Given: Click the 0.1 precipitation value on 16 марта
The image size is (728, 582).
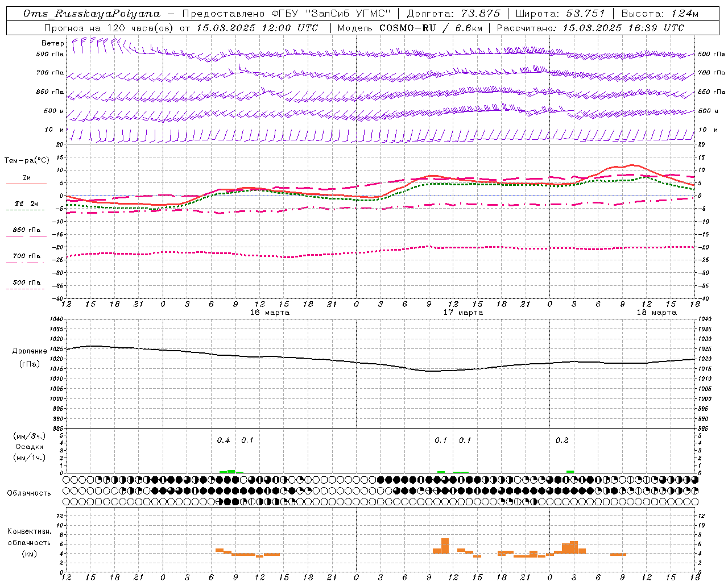Looking at the screenshot, I should [x=247, y=440].
